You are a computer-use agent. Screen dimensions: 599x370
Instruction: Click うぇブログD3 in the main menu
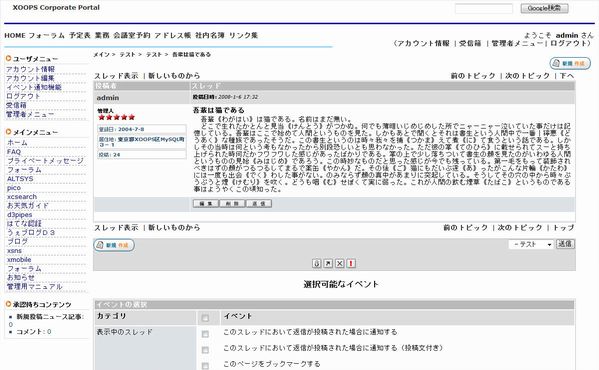coord(31,233)
